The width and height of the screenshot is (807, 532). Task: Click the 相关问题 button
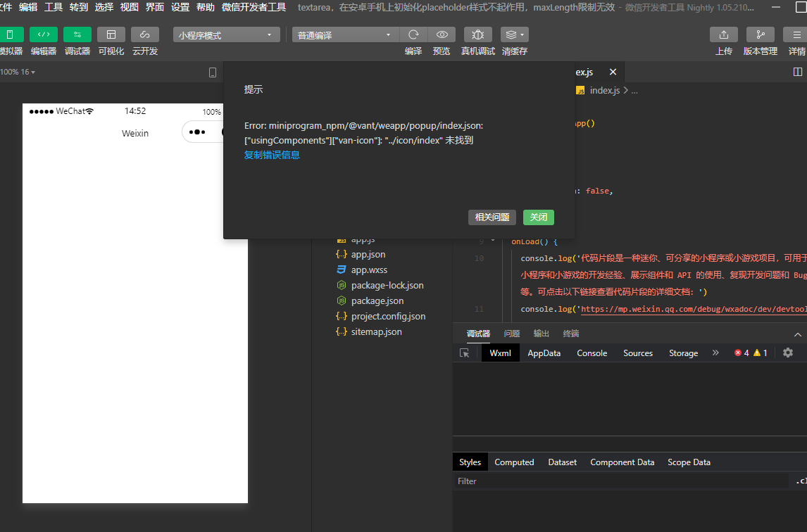[x=492, y=217]
